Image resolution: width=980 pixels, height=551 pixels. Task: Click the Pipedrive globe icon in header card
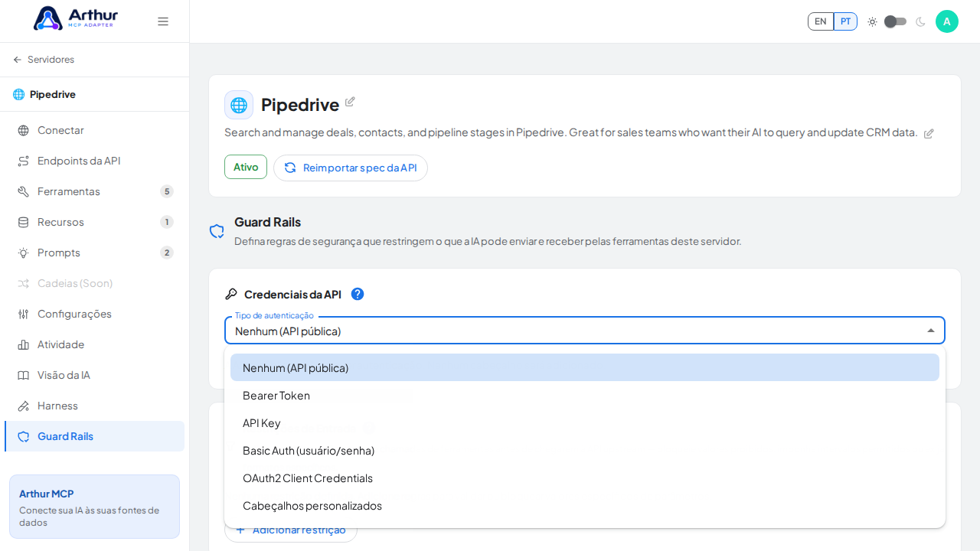click(239, 105)
